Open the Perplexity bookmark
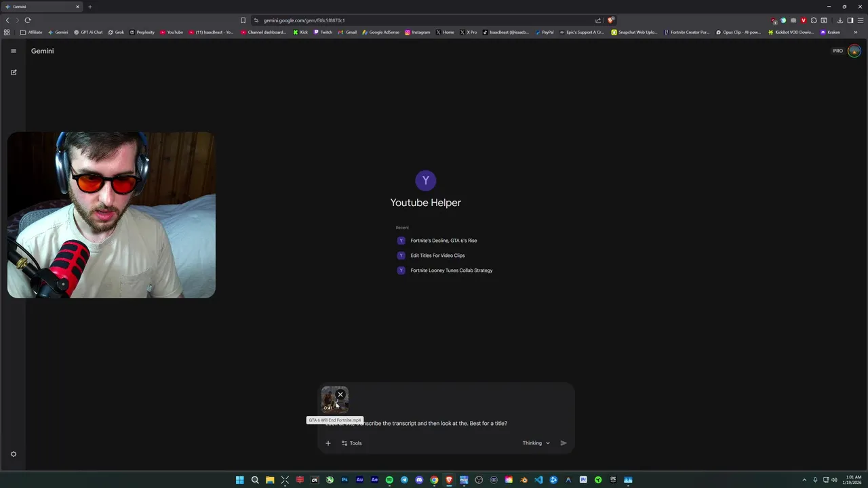868x488 pixels. [142, 32]
